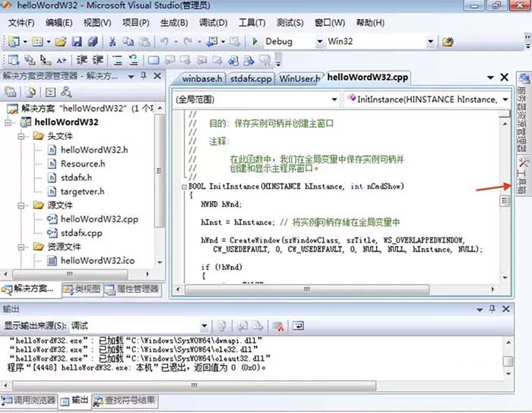Collapse the helloWordW32 project node
The width and height of the screenshot is (532, 413).
click(8, 122)
